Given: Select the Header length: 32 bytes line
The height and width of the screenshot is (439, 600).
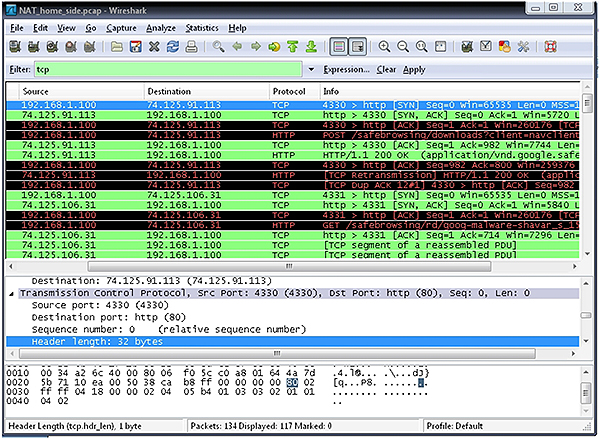Looking at the screenshot, I should (x=293, y=341).
